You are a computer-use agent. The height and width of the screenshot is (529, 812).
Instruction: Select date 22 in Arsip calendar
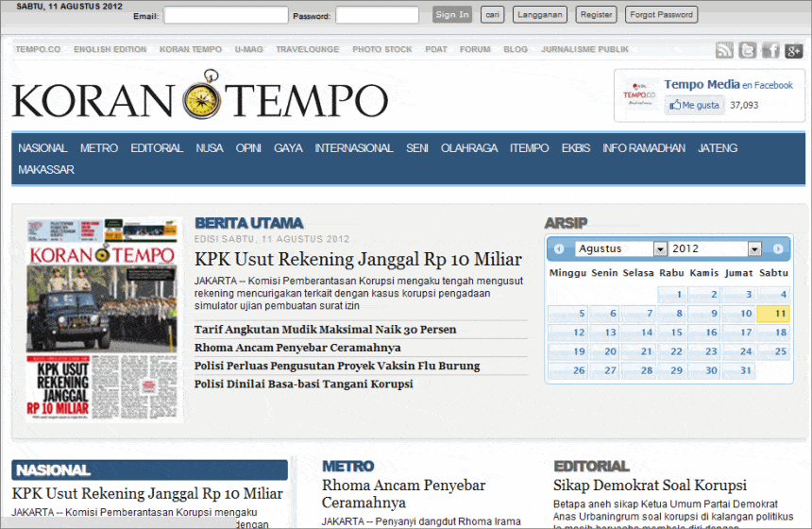[672, 351]
